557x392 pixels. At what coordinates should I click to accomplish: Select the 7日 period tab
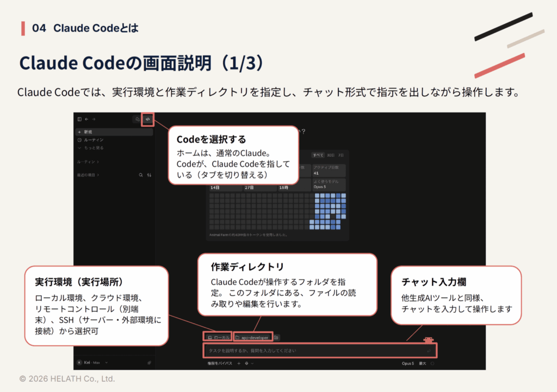click(341, 155)
